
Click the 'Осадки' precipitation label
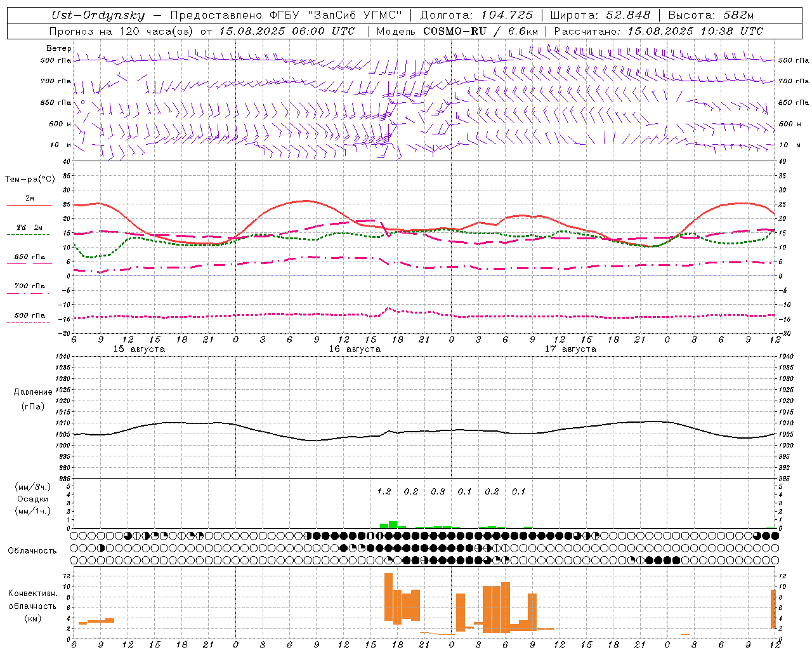pyautogui.click(x=32, y=499)
